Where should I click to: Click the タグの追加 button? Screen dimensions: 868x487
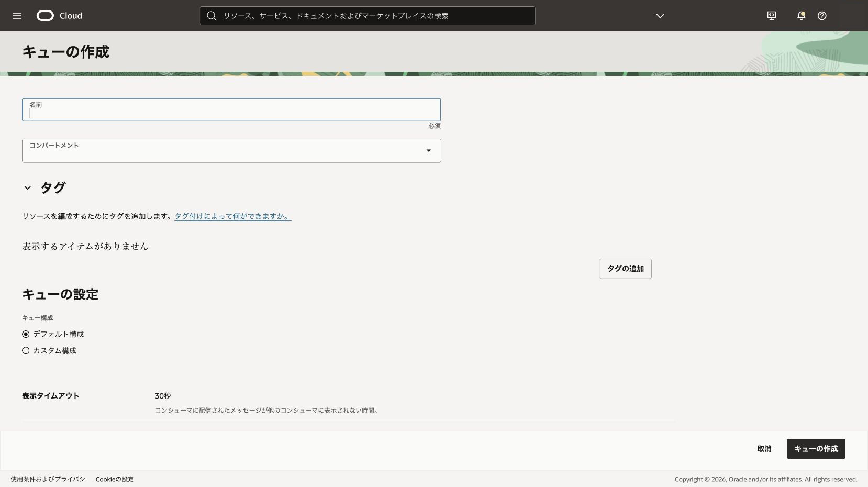[x=626, y=269]
